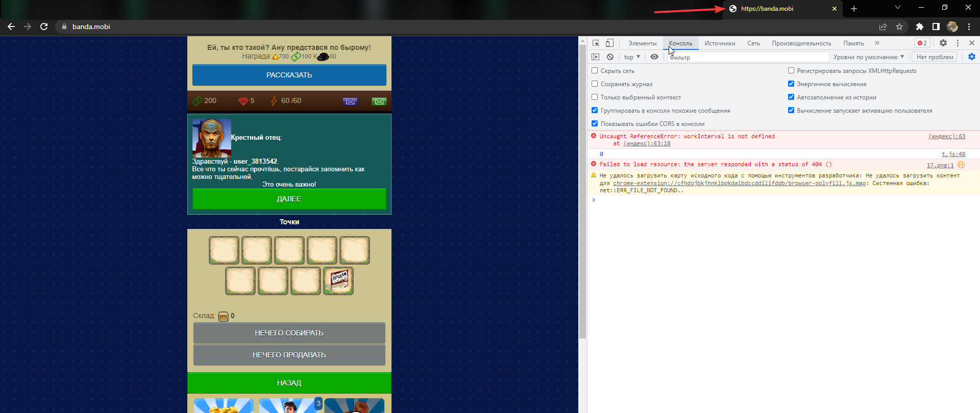
Task: Click the inspect element picker icon
Action: point(596,43)
